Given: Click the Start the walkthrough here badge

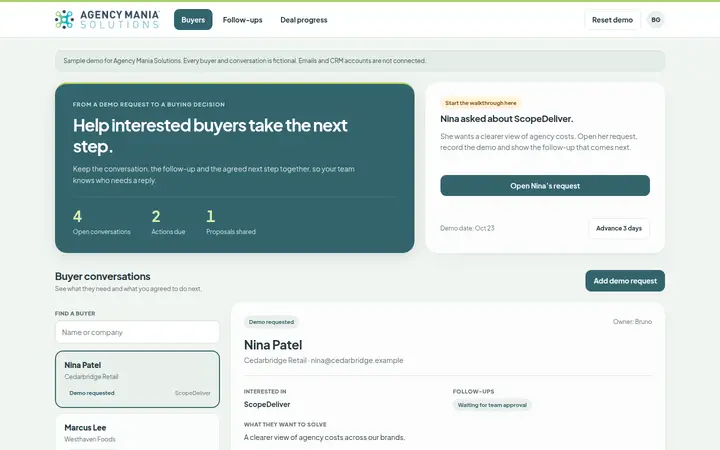Looking at the screenshot, I should 480,103.
